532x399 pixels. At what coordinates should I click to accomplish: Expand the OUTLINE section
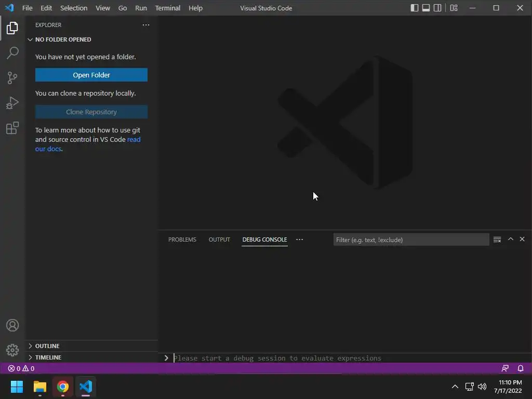click(91, 345)
